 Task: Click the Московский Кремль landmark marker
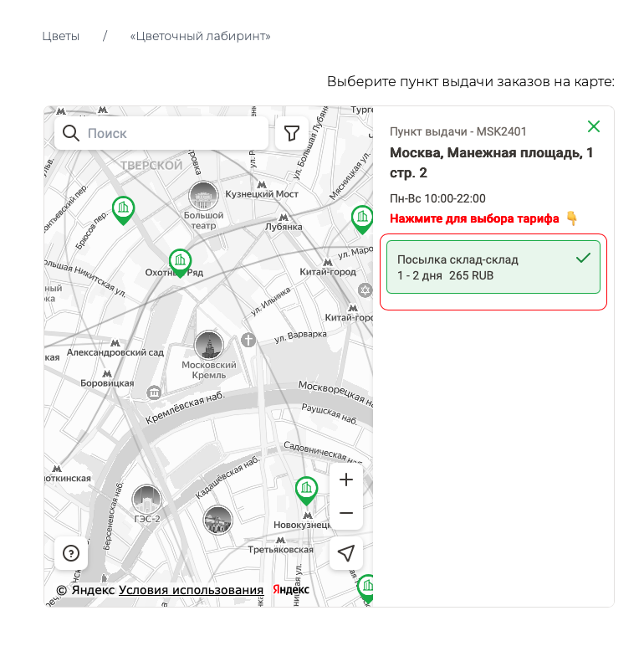(209, 345)
